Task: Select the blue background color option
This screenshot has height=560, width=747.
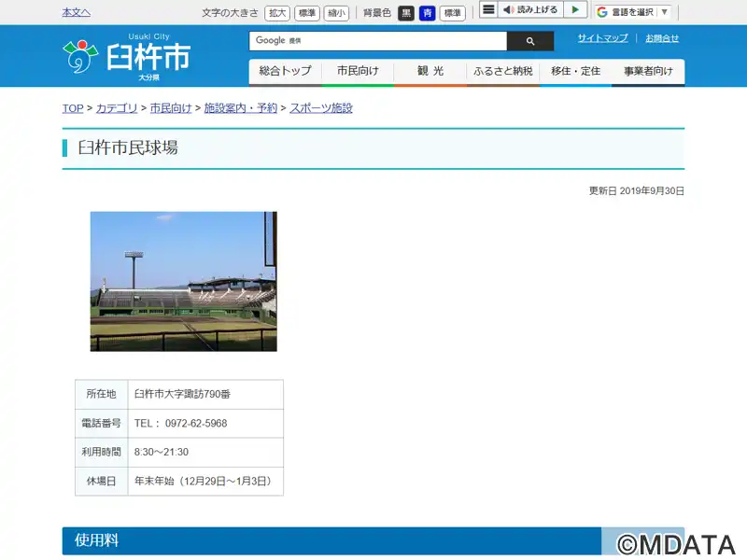Action: 428,13
